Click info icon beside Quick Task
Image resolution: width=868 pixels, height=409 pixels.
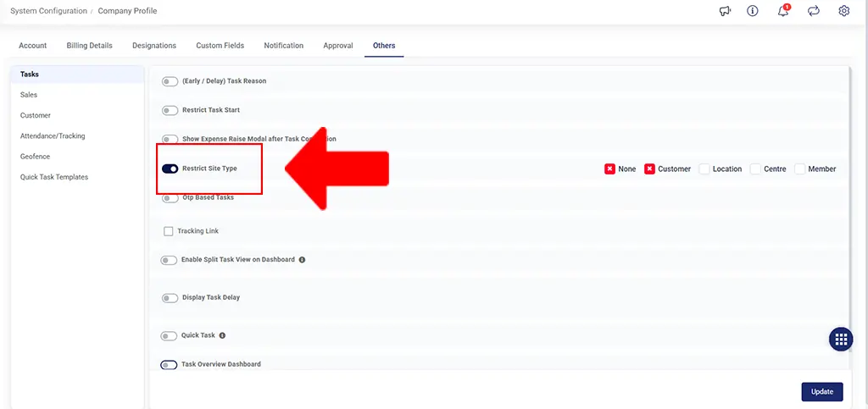[x=222, y=335]
